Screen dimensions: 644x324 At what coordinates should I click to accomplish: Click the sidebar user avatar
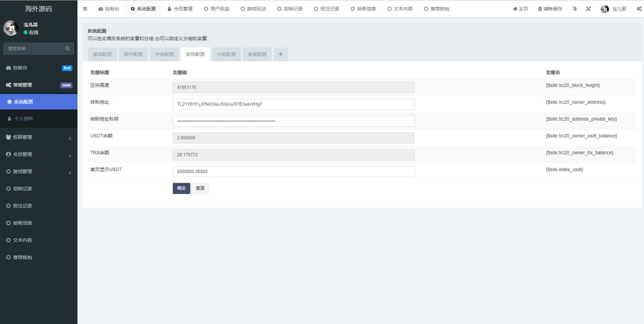tap(11, 28)
